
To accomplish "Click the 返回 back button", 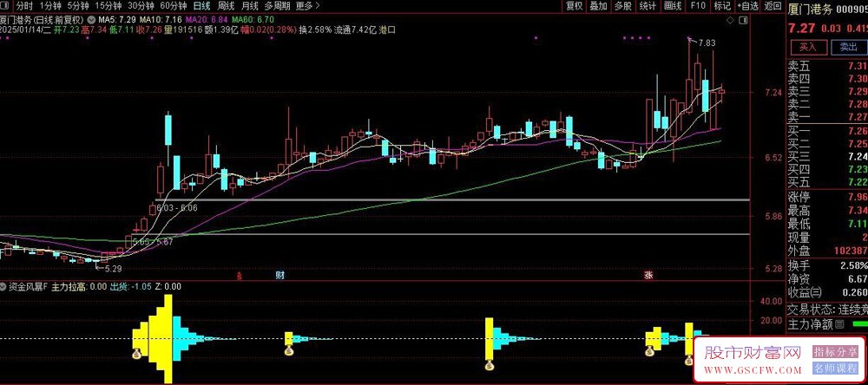I will point(773,6).
